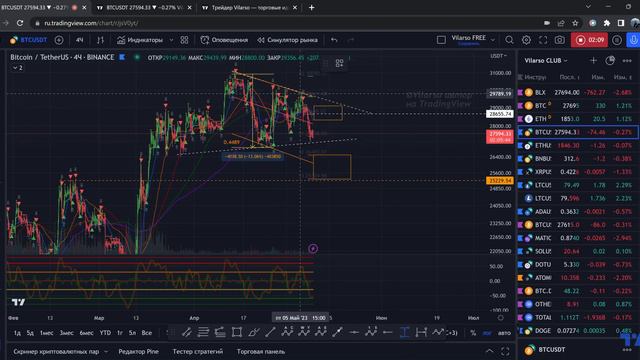Show Все full chart range
This screenshot has width=640, height=360.
pos(147,333)
